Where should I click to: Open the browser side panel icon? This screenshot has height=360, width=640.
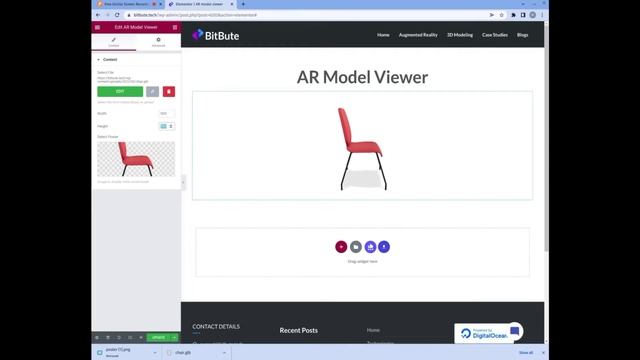point(523,15)
